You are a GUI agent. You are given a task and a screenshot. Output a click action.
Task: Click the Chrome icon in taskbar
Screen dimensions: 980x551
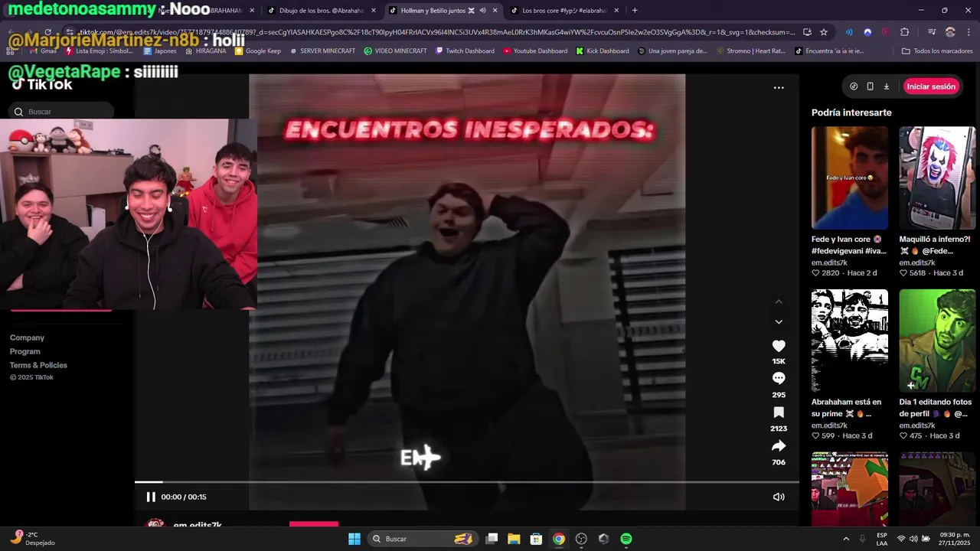pyautogui.click(x=559, y=539)
